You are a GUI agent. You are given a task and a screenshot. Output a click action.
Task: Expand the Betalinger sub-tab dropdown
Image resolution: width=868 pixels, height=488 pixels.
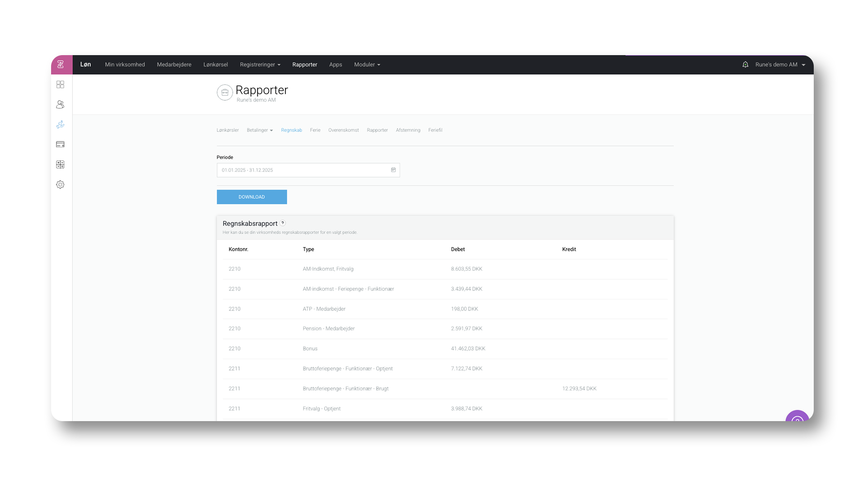259,130
